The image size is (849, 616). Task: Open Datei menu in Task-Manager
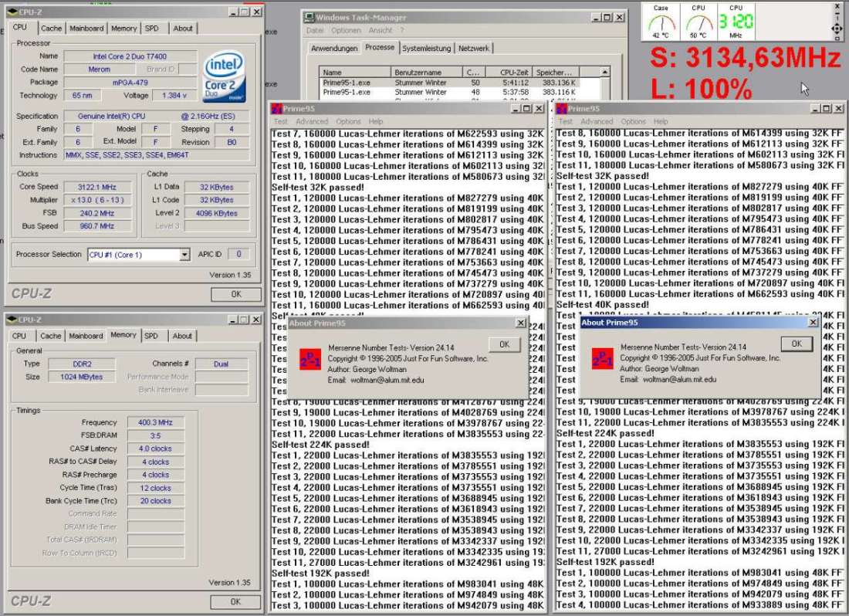[315, 30]
